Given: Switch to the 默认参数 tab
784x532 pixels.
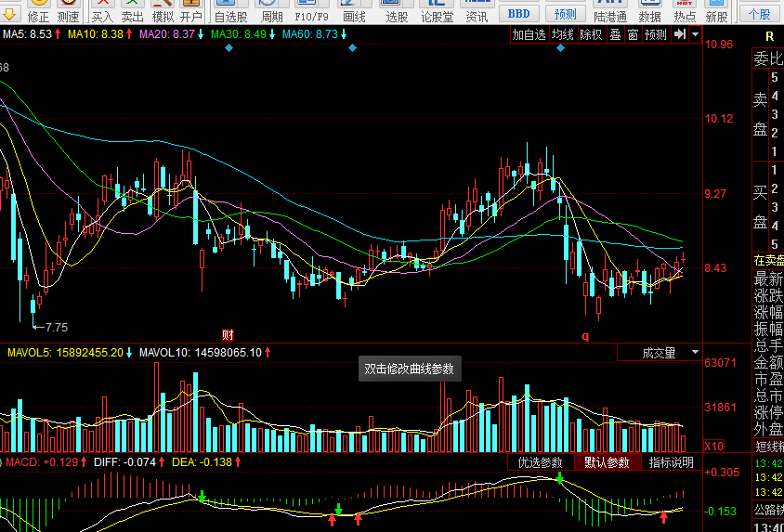Looking at the screenshot, I should pos(607,462).
